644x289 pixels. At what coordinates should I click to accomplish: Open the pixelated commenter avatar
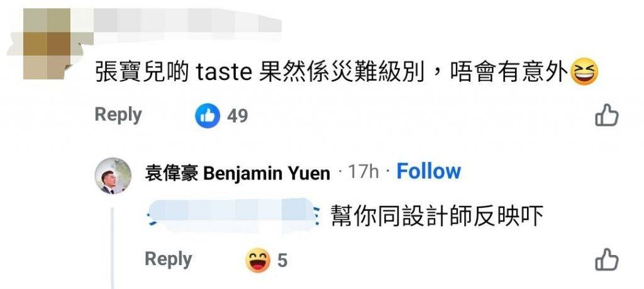tap(47, 43)
